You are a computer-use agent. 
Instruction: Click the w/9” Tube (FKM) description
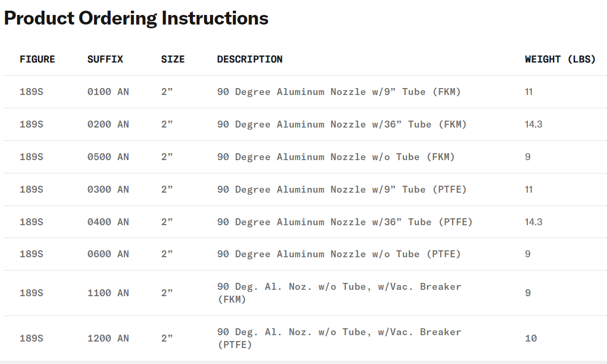pos(339,92)
